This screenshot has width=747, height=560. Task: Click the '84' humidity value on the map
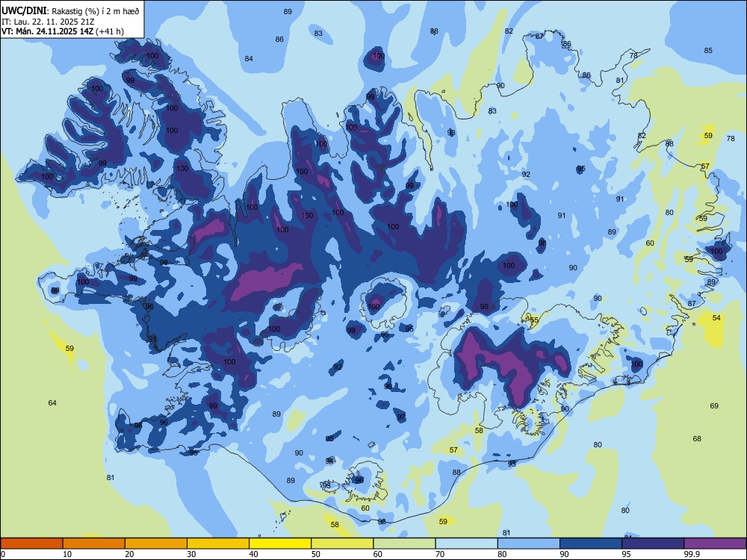point(249,58)
